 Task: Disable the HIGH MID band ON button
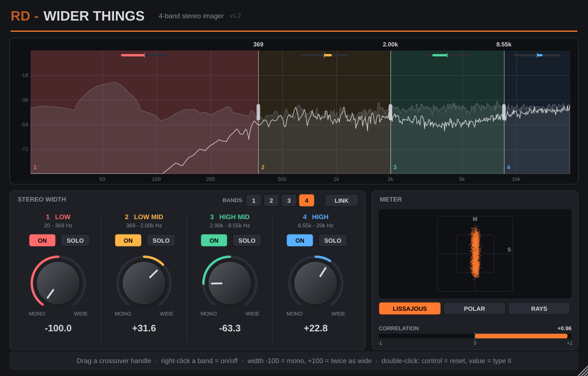click(x=214, y=240)
